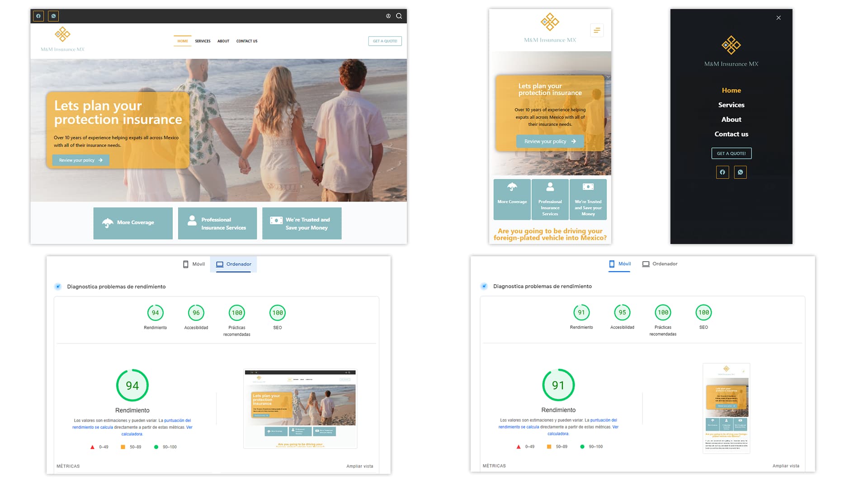Open WhatsApp from the header social bar
The width and height of the screenshot is (868, 488).
point(53,16)
